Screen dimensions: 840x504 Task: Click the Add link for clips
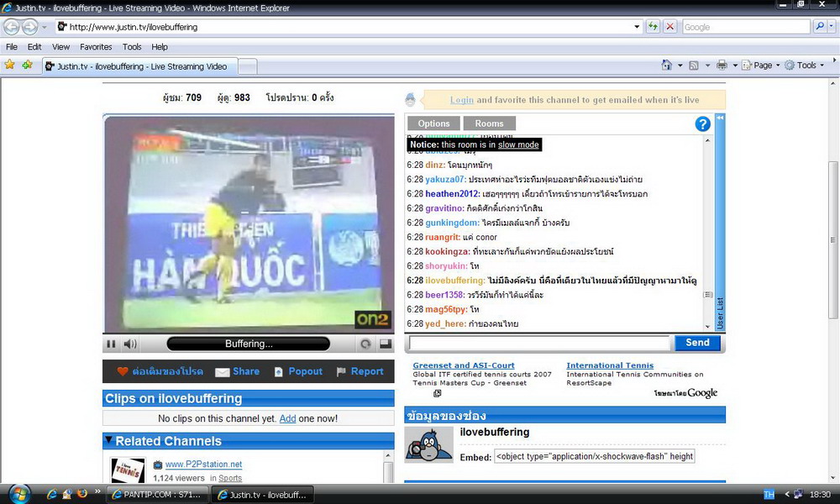pos(287,418)
